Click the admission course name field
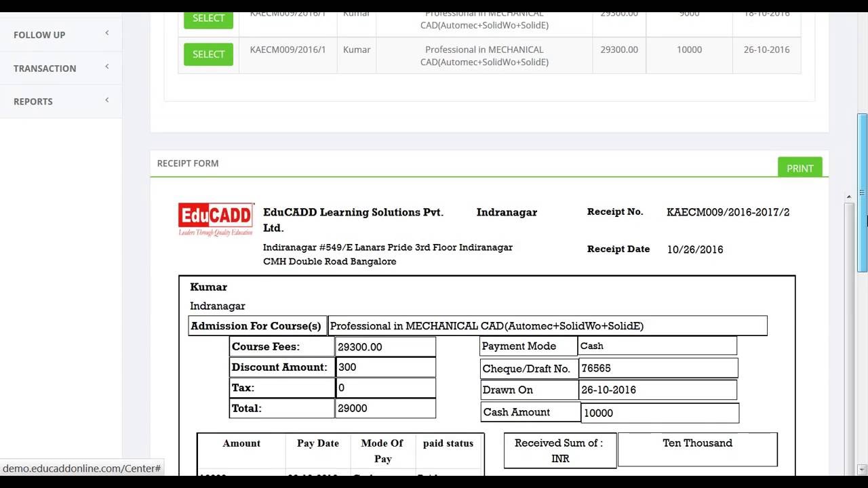 547,326
